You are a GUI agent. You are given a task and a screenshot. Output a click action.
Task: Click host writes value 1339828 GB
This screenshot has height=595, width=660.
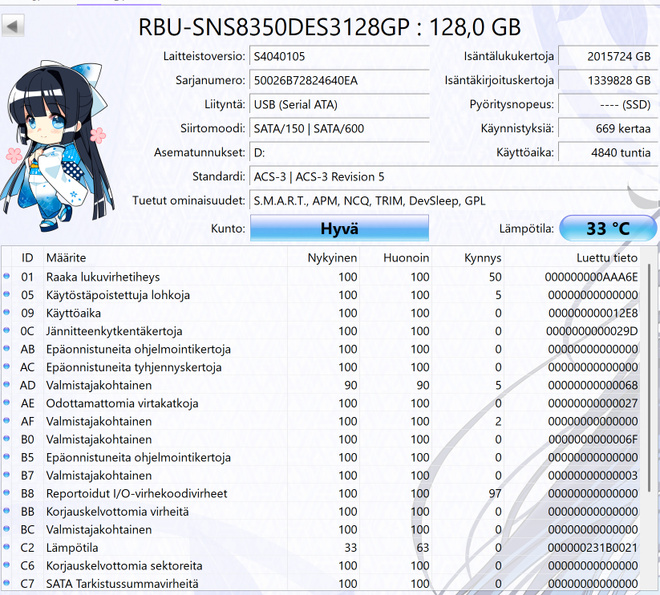click(608, 80)
